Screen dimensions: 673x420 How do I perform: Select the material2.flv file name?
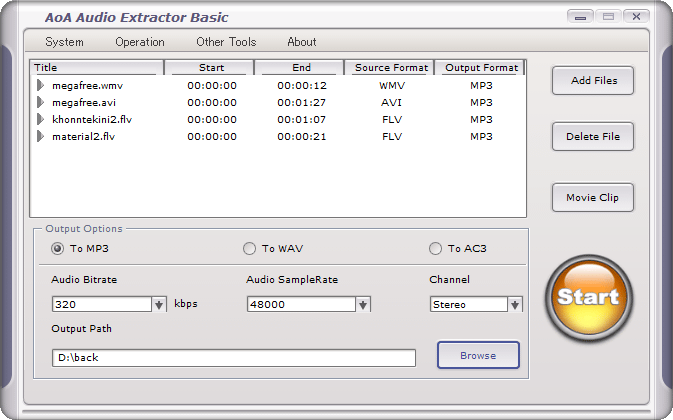[x=83, y=137]
